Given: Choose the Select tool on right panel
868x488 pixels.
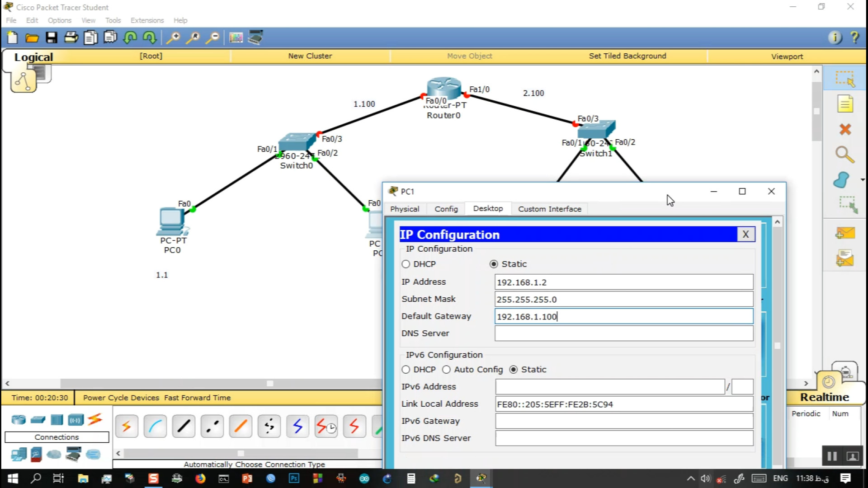Looking at the screenshot, I should 844,79.
